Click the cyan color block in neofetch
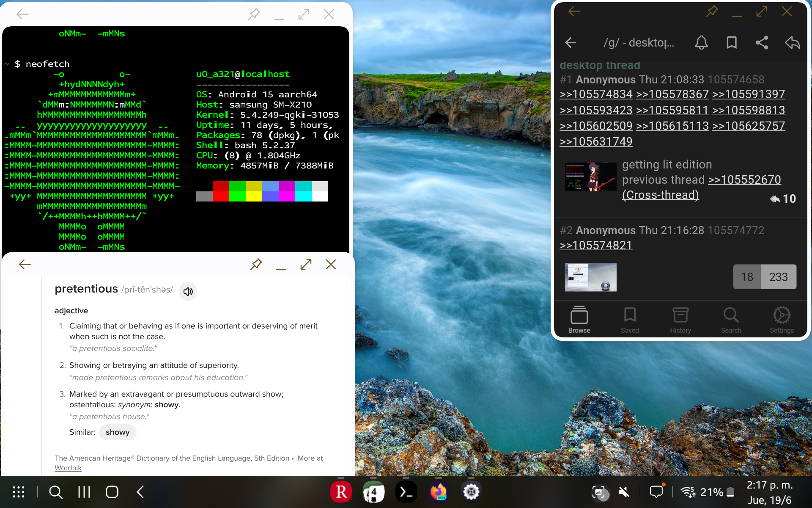Screen dimensions: 812x508 (x=303, y=191)
